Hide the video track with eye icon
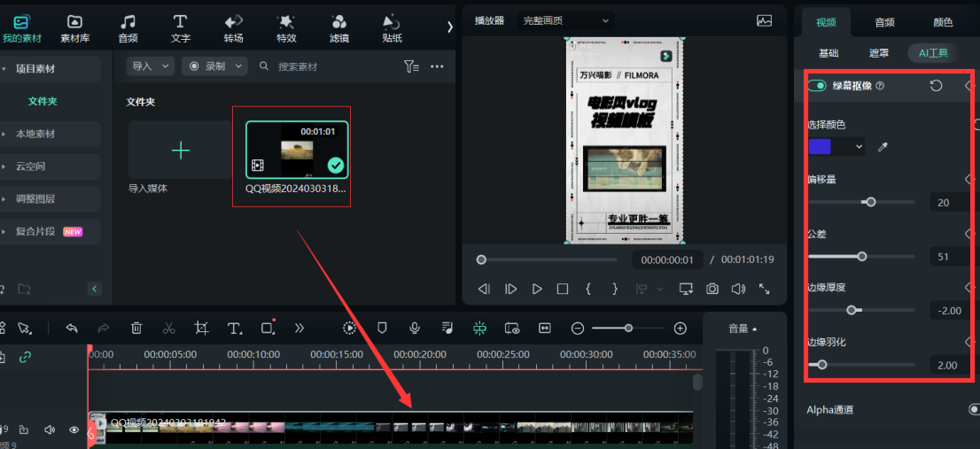980x449 pixels. tap(74, 430)
